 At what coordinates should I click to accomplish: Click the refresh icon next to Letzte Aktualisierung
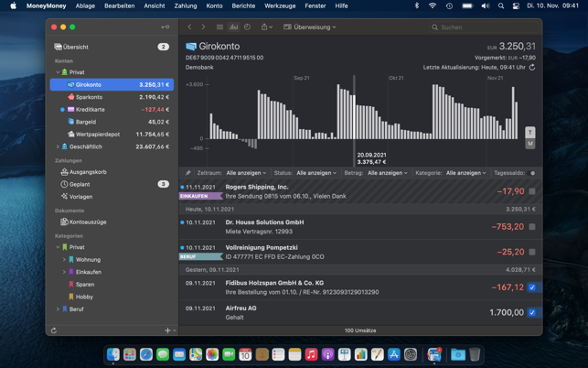coord(531,67)
